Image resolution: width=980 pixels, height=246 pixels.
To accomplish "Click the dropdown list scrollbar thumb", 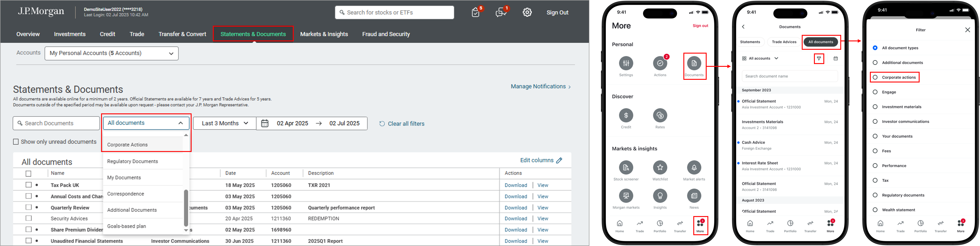I will 186,208.
